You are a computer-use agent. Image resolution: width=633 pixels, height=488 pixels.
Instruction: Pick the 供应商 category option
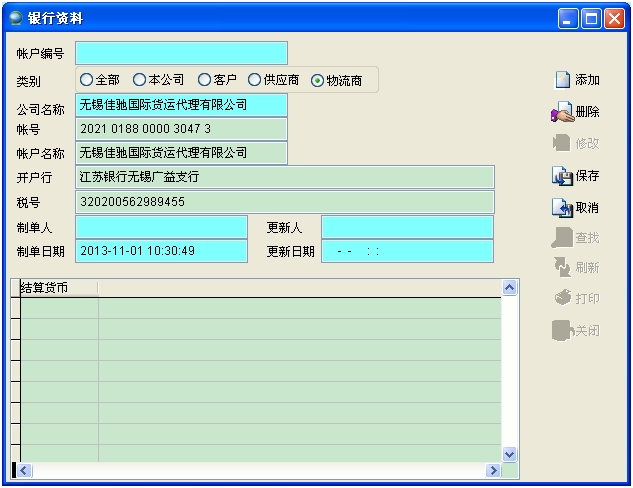click(255, 80)
